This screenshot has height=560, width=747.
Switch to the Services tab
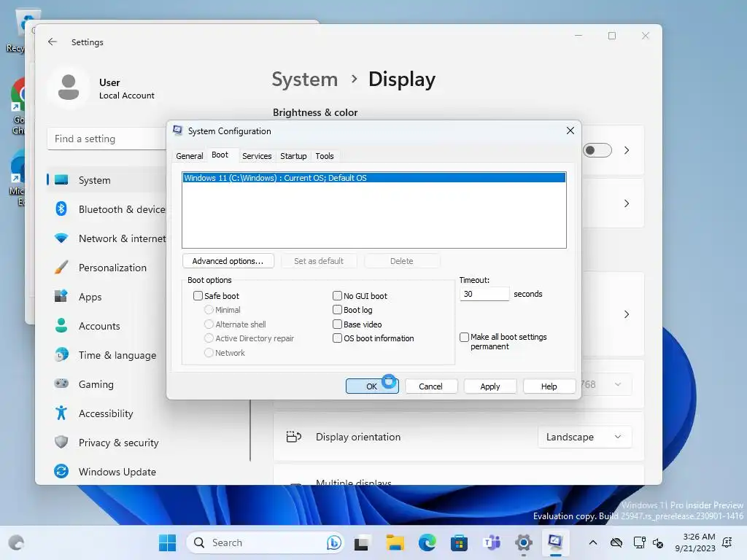[x=257, y=156]
